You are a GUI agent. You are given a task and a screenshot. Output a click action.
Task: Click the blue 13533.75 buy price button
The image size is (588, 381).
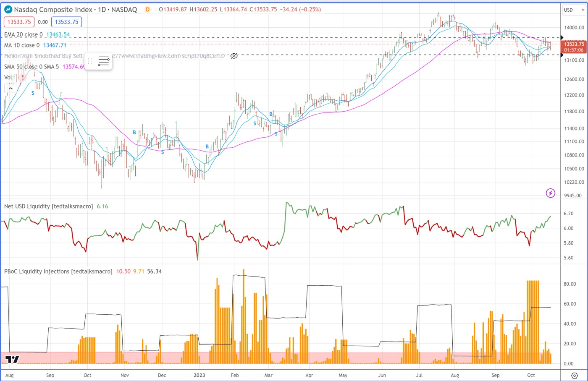click(x=67, y=22)
